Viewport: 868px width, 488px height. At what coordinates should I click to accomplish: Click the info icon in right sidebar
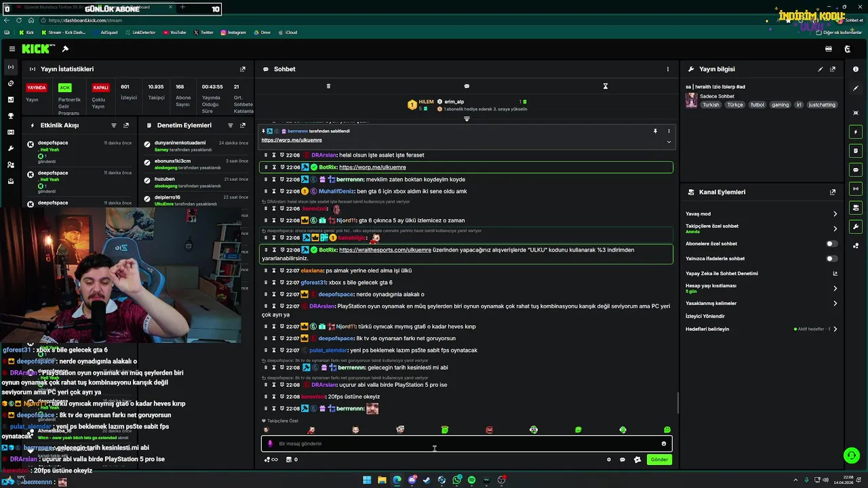click(856, 69)
